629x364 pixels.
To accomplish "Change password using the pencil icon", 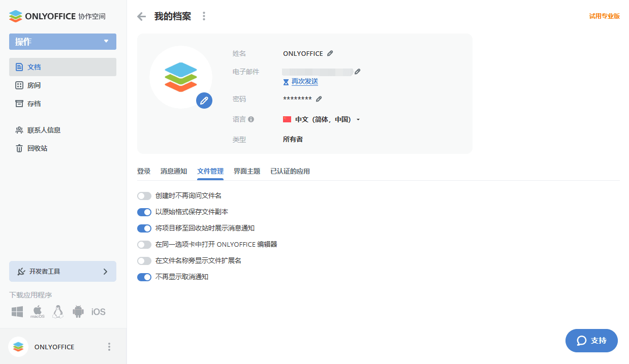I will point(319,99).
